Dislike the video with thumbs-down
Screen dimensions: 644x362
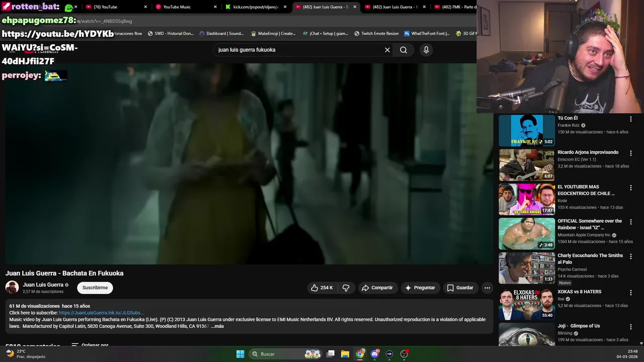346,288
